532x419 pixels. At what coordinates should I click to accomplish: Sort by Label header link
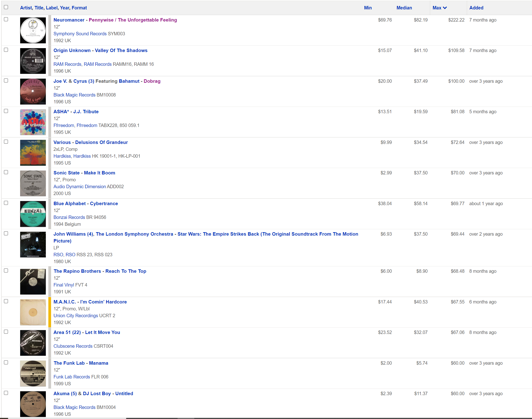[52, 8]
